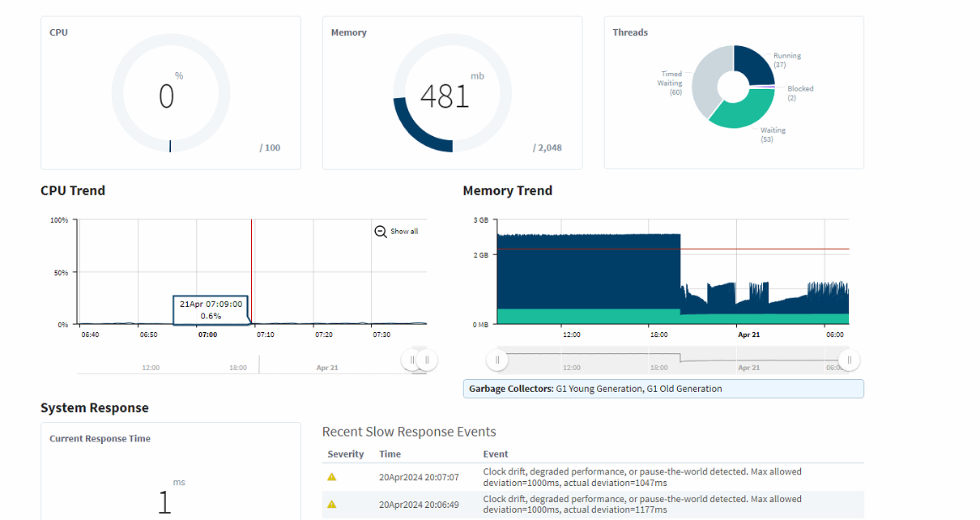The height and width of the screenshot is (520, 980).
Task: Click the 20Apr2024 20:06:49 event row
Action: point(593,505)
